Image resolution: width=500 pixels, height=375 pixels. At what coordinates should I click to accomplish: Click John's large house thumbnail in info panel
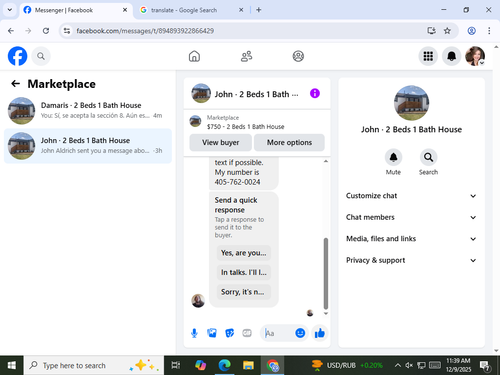point(411,103)
